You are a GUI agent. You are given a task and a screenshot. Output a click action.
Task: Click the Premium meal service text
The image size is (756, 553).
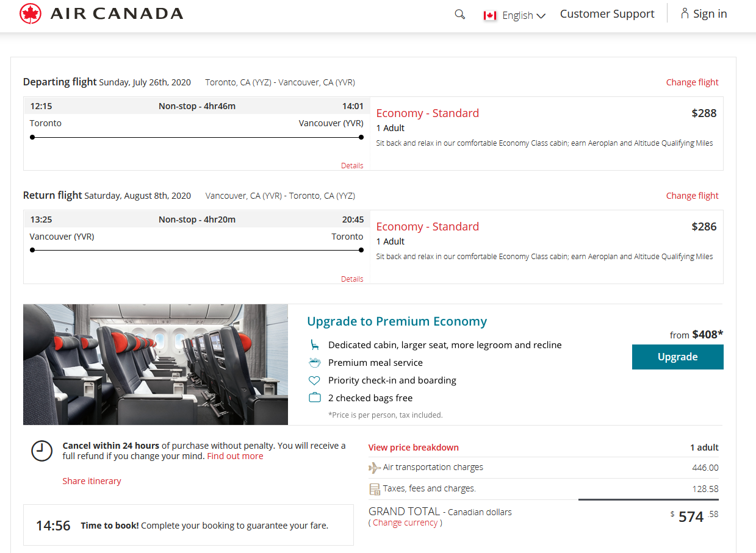coord(375,363)
